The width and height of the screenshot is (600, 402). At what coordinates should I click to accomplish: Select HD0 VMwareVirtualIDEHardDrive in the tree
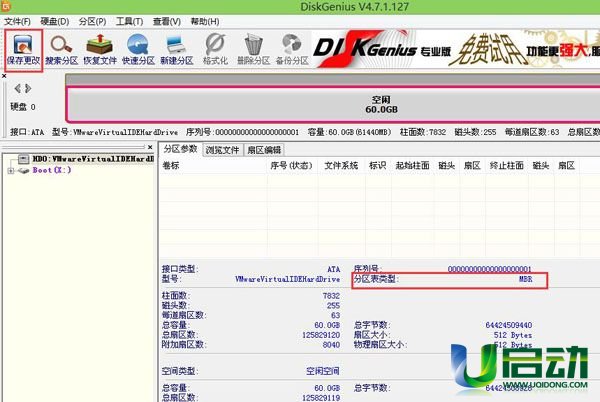(x=93, y=158)
